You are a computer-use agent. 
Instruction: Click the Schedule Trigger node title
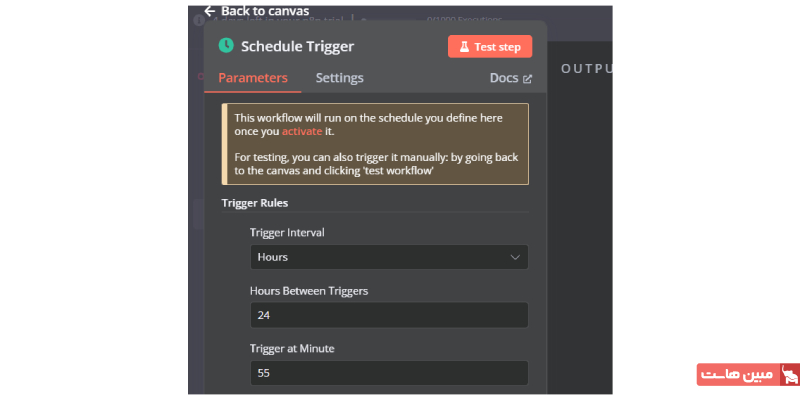point(297,46)
